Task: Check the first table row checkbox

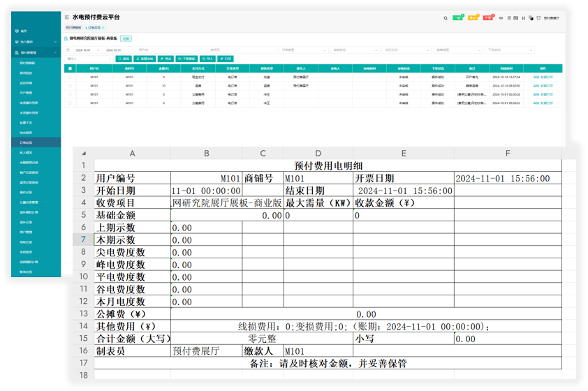Action: (x=70, y=77)
